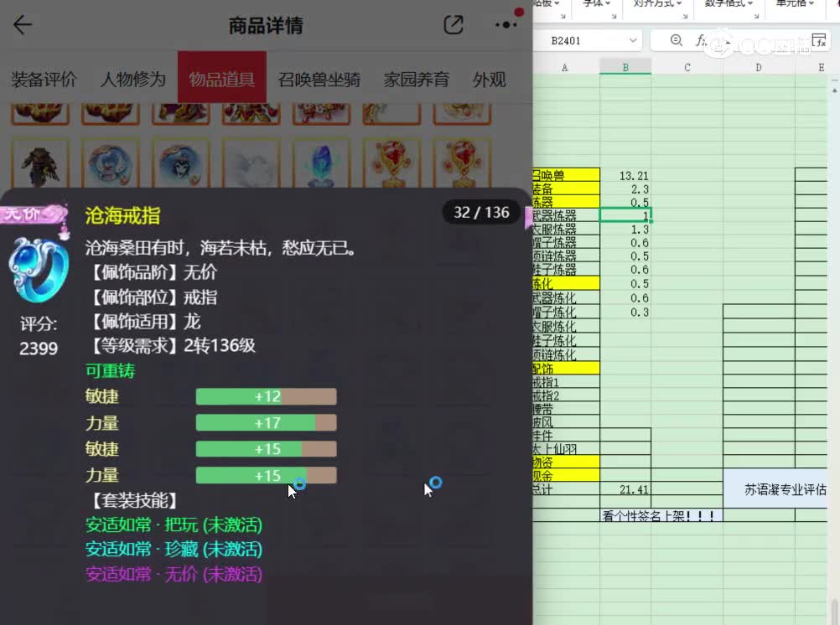Viewport: 840px width, 625px height.
Task: Open the 召唤兽坐骑 tab
Action: click(x=319, y=80)
